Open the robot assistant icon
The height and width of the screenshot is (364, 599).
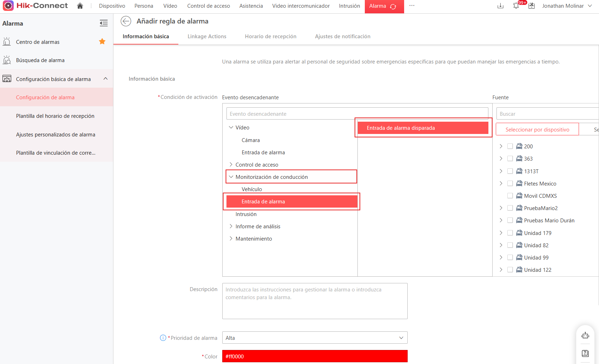click(x=585, y=336)
